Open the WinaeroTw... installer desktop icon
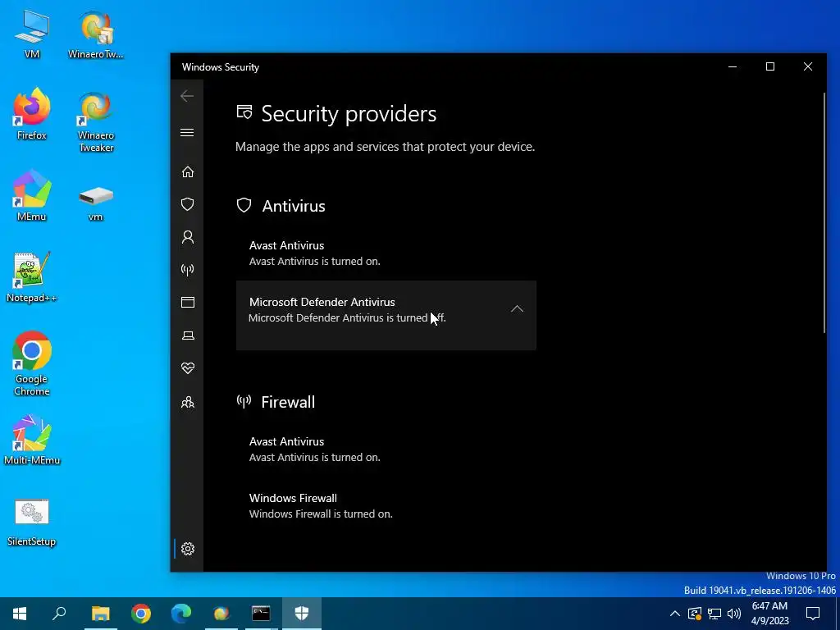840x630 pixels. click(x=96, y=34)
